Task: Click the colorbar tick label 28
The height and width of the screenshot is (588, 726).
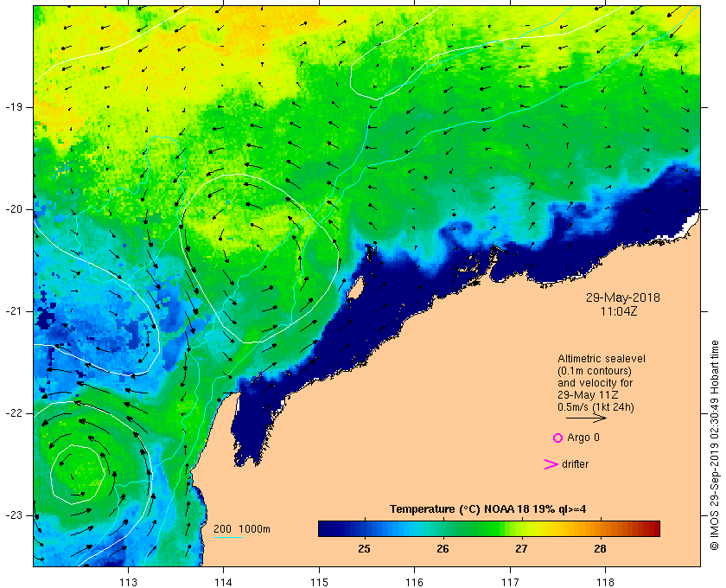Action: pos(601,549)
